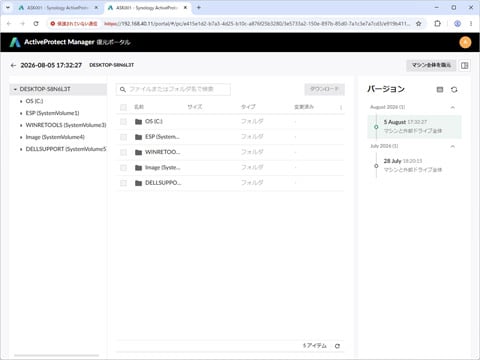Viewport: 480px width, 360px height.
Task: Check the box for WINRETOO...
Action: coord(123,152)
